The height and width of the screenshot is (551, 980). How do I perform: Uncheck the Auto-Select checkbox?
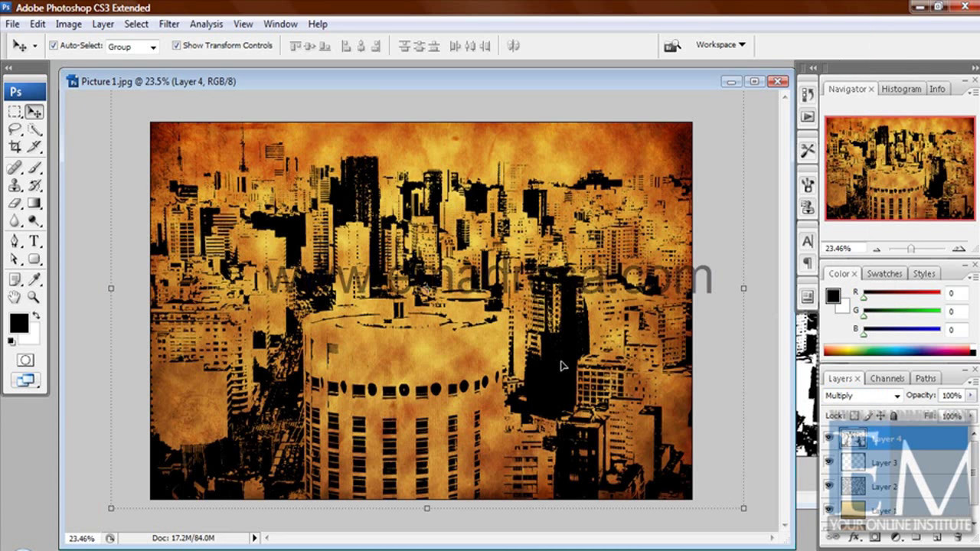[54, 46]
